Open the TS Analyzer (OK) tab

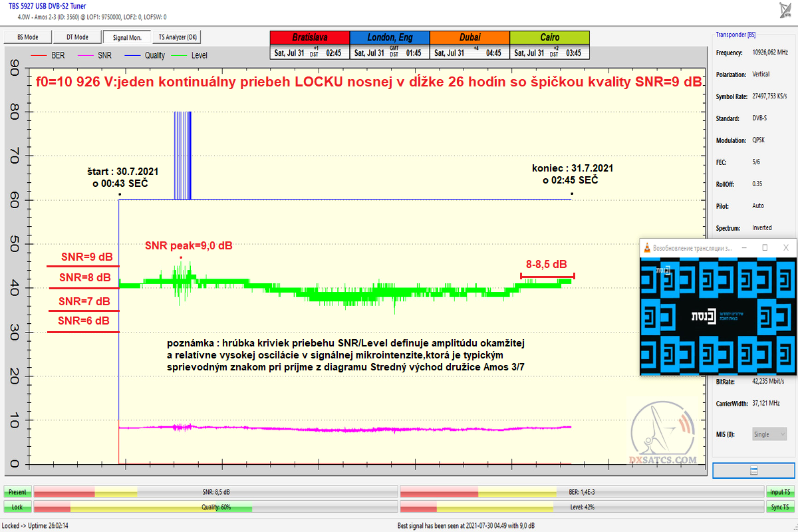(x=177, y=37)
